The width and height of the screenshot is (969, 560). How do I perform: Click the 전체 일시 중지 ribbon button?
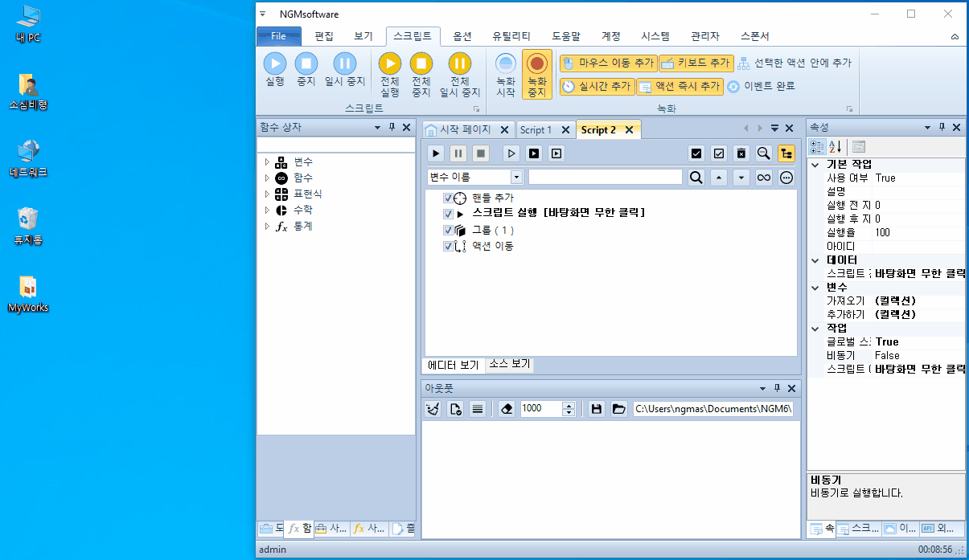click(x=460, y=75)
